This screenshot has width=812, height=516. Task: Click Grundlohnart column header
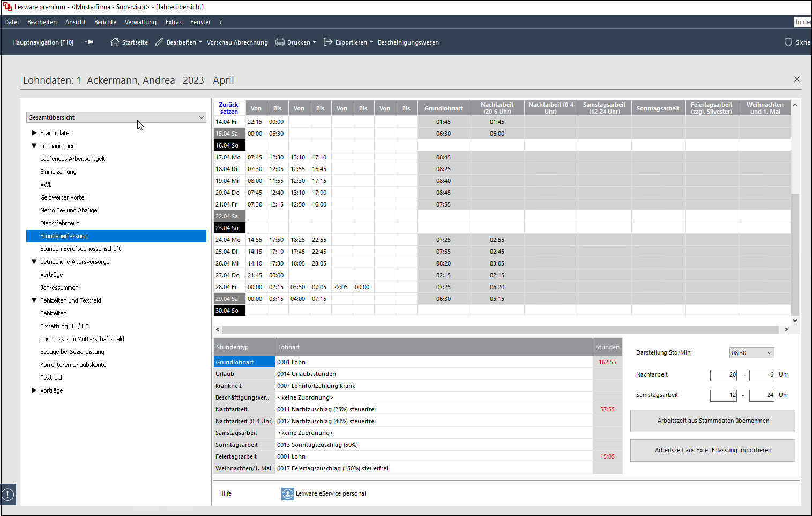coord(444,108)
